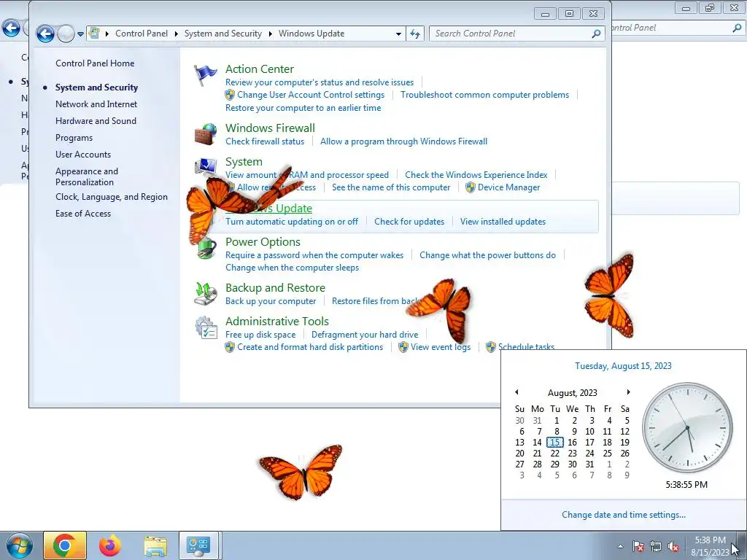Screen dimensions: 747x560
Task: Click the Control Panel taskbar button
Action: [198, 545]
